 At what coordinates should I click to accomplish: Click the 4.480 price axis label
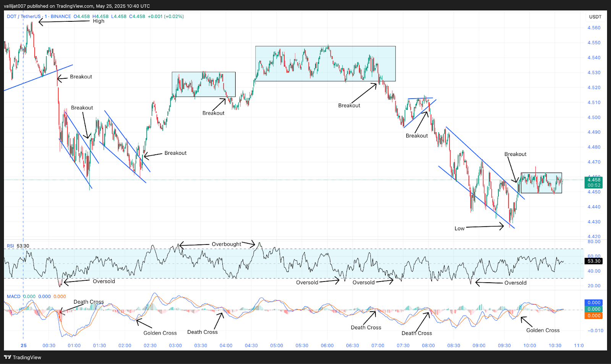pyautogui.click(x=594, y=147)
